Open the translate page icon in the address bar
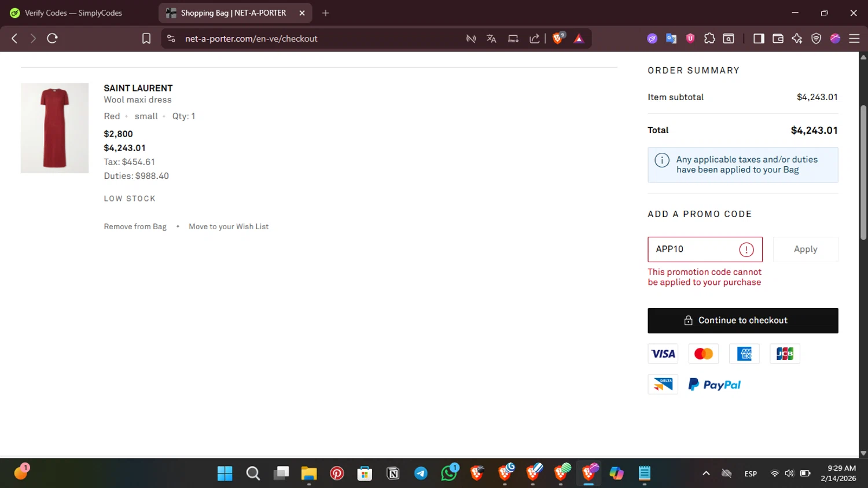Screen dimensions: 868x488 pos(491,38)
